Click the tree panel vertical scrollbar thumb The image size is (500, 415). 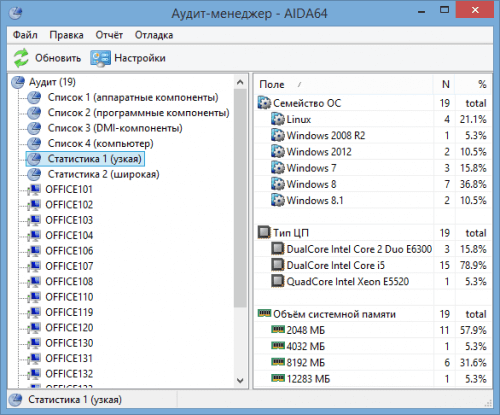coord(240,198)
